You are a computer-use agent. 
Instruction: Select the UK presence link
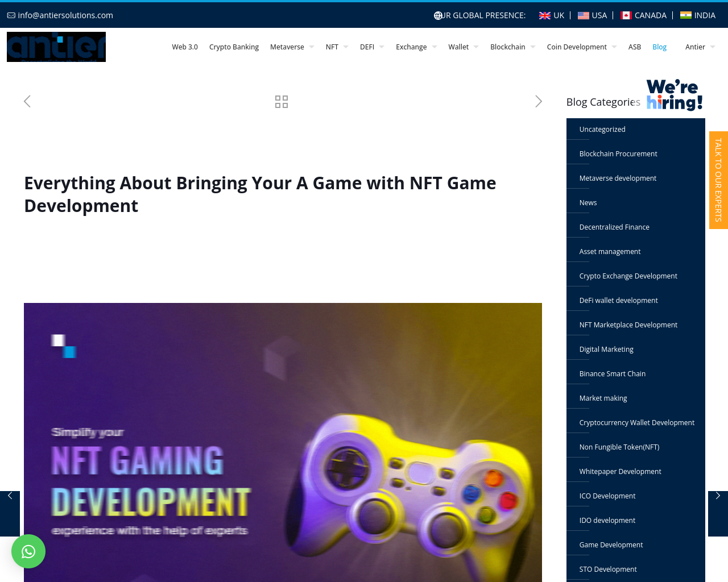pos(552,15)
